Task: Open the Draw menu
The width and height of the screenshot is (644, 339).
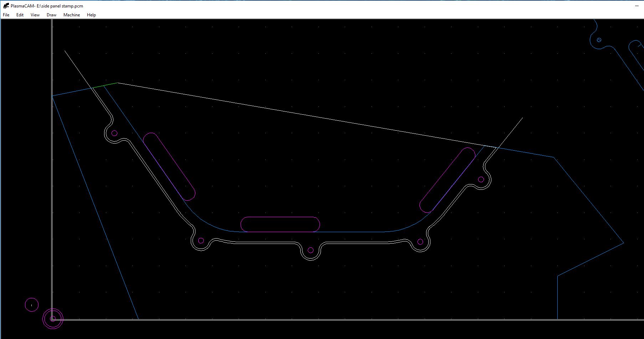Action: 51,15
